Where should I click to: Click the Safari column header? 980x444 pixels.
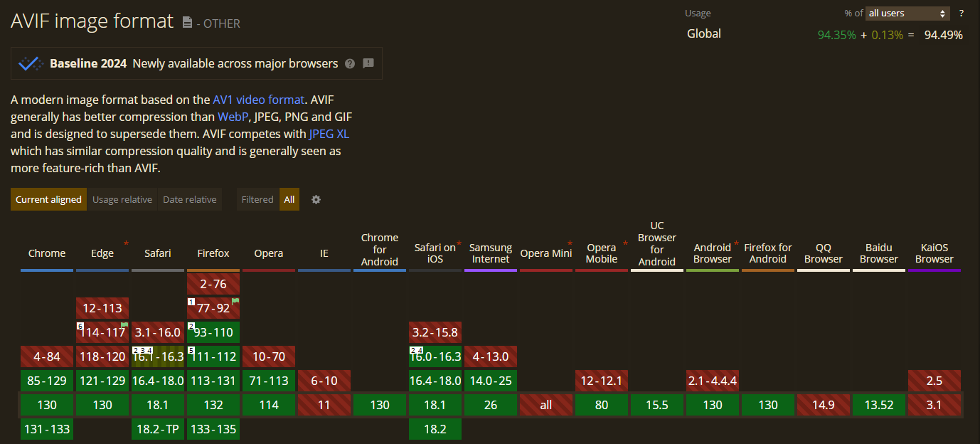click(x=158, y=253)
